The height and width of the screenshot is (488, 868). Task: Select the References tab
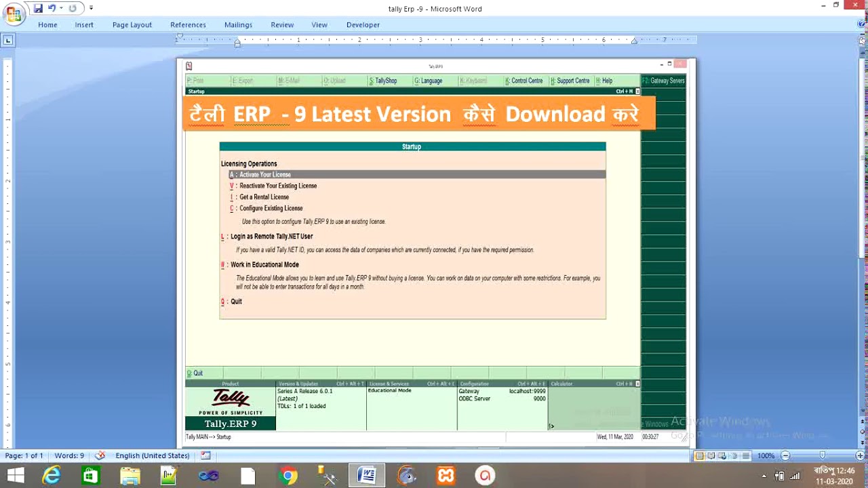(x=188, y=24)
